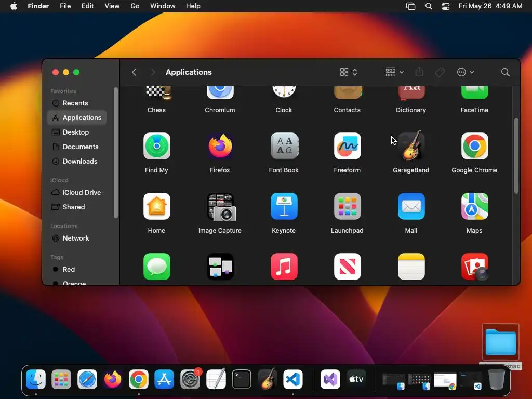Select the Music app icon
Image resolution: width=532 pixels, height=399 pixels.
pos(284,267)
